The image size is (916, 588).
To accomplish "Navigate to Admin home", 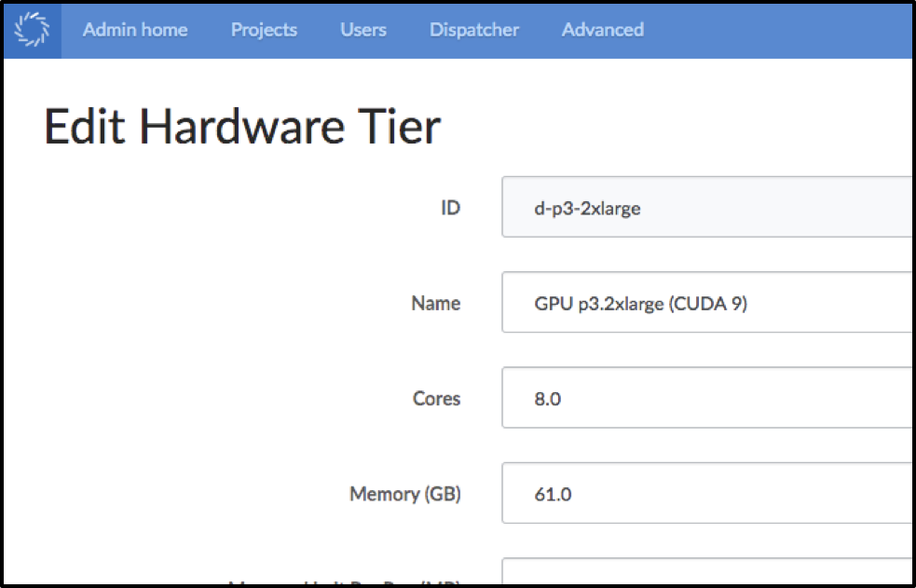I will (134, 29).
